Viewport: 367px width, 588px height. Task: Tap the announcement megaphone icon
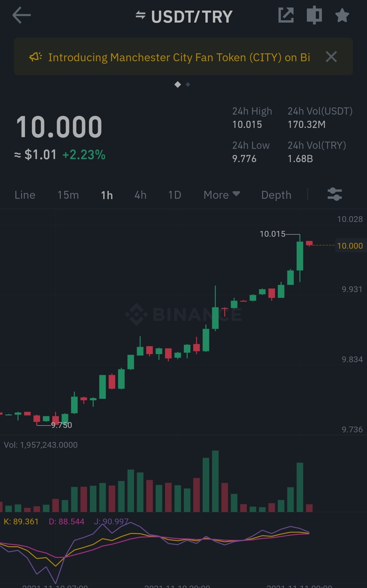(x=36, y=57)
